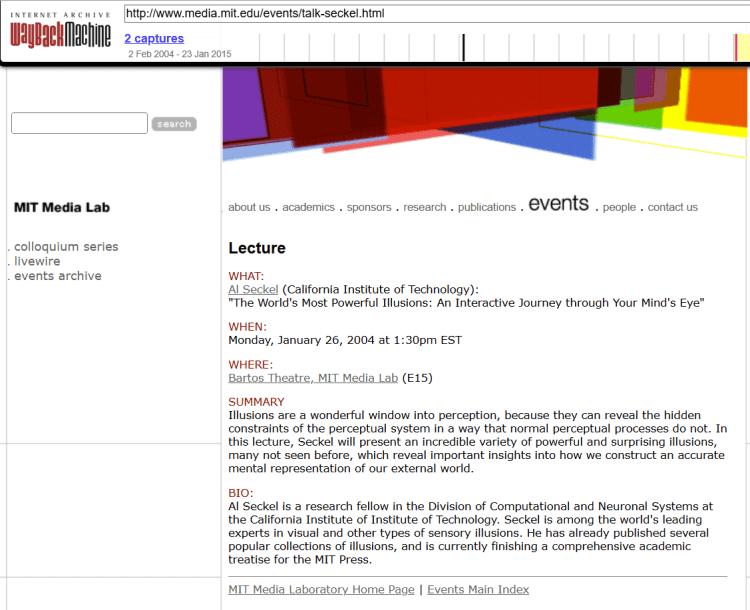
Task: Open the contact us menu item
Action: (673, 207)
